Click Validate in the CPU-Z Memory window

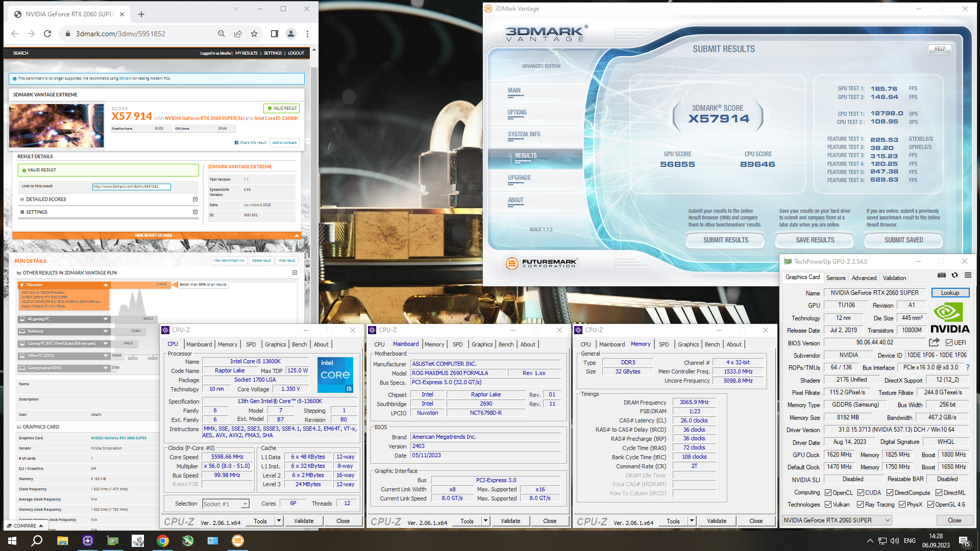[x=717, y=521]
